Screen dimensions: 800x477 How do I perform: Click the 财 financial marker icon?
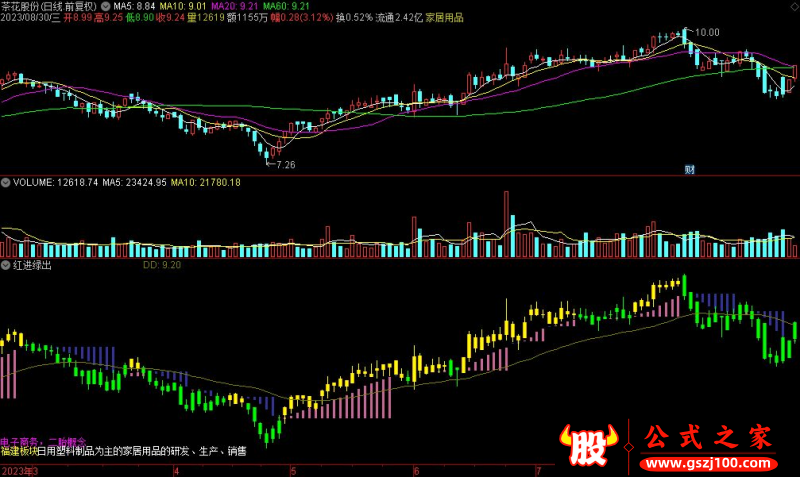pyautogui.click(x=689, y=169)
